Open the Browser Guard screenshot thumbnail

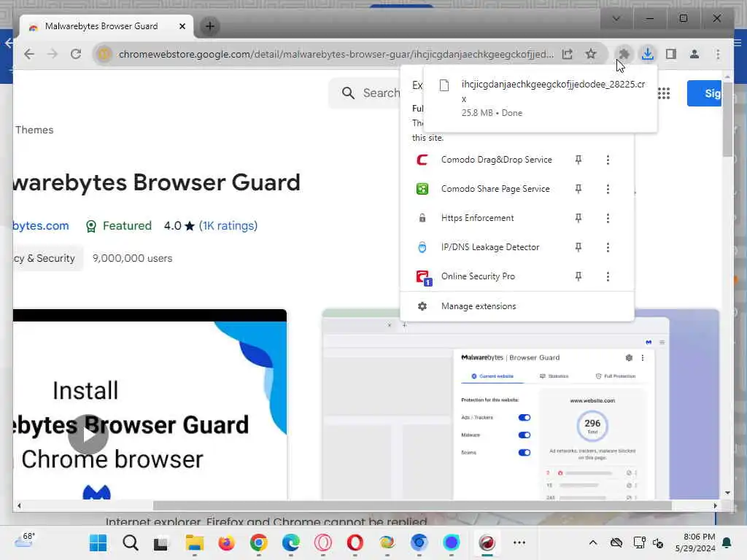[520, 405]
